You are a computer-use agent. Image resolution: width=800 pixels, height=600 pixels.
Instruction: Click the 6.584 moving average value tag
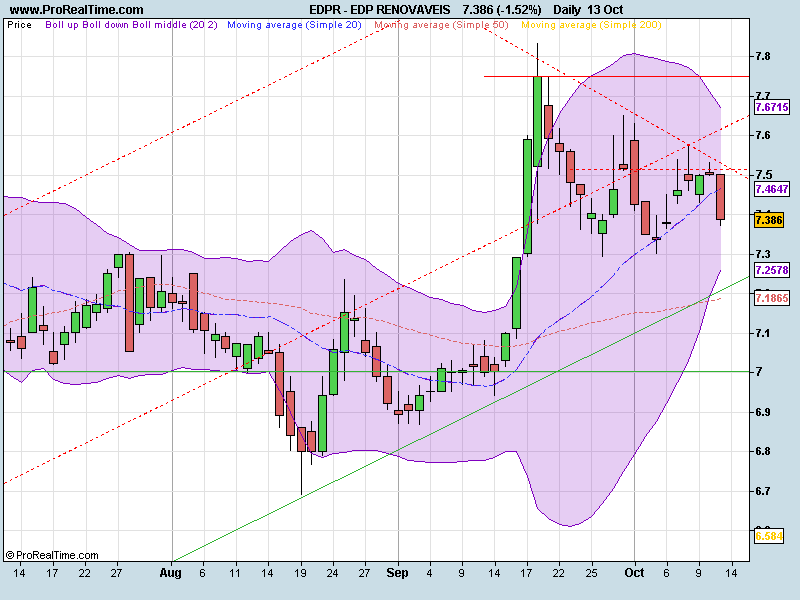coord(769,536)
